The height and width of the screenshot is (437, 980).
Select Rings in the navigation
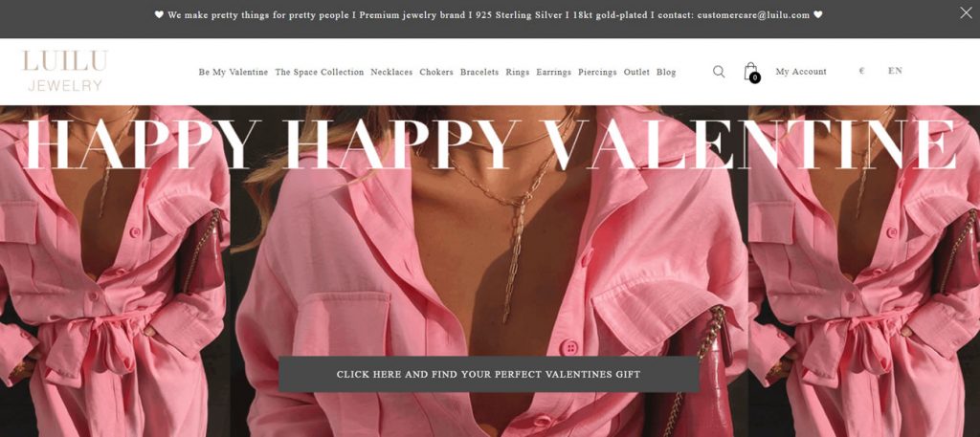pos(518,73)
